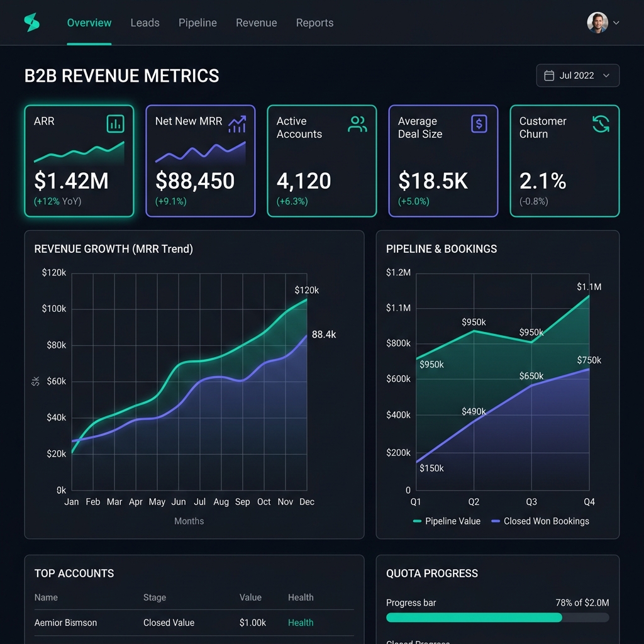This screenshot has height=644, width=644.
Task: Open the Average Deal Size $18.5K card
Action: [443, 161]
